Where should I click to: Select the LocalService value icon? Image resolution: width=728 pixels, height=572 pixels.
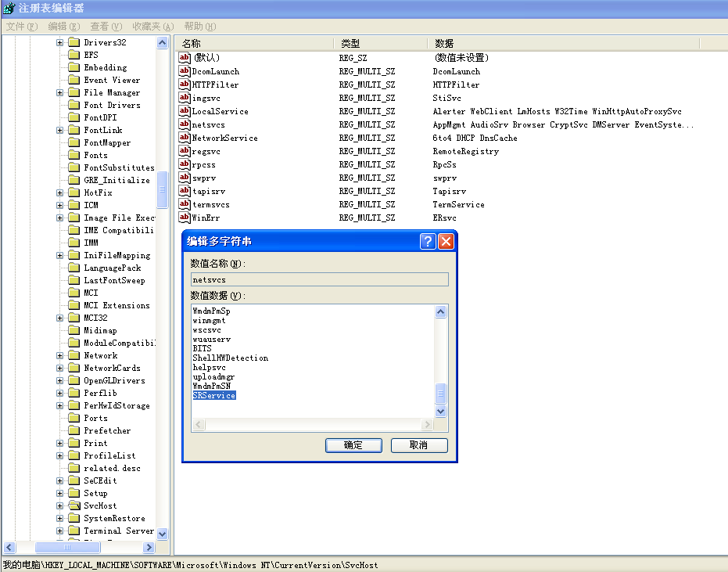coord(185,111)
